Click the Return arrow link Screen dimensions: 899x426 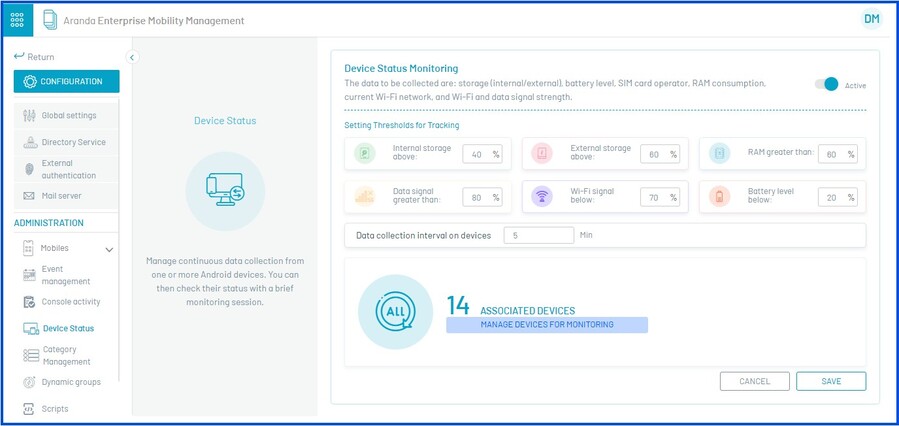point(34,57)
